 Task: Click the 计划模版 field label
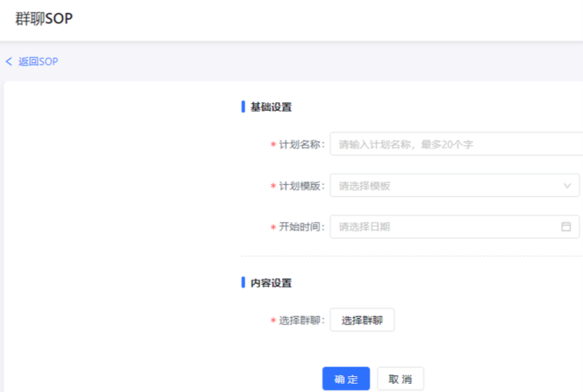tap(301, 186)
